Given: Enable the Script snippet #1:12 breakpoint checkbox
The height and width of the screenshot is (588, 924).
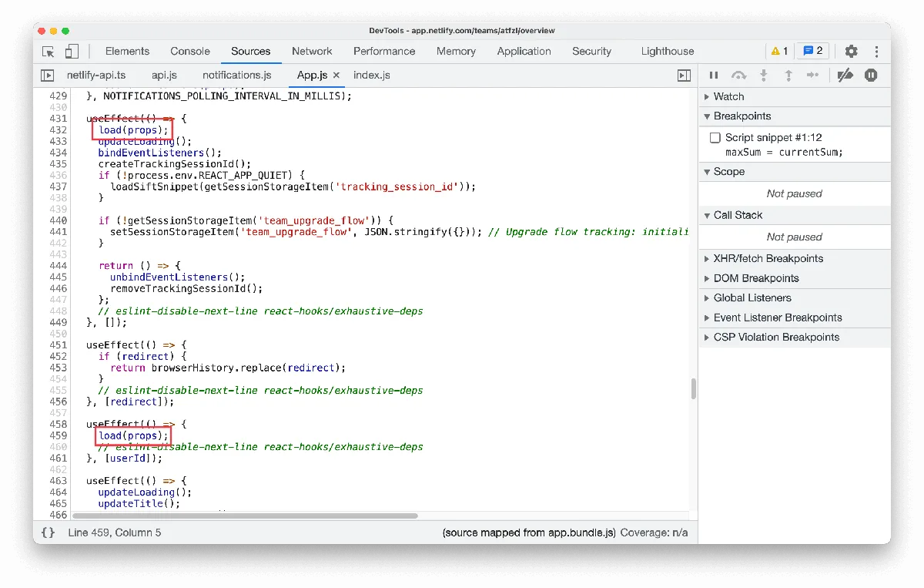Looking at the screenshot, I should click(715, 138).
